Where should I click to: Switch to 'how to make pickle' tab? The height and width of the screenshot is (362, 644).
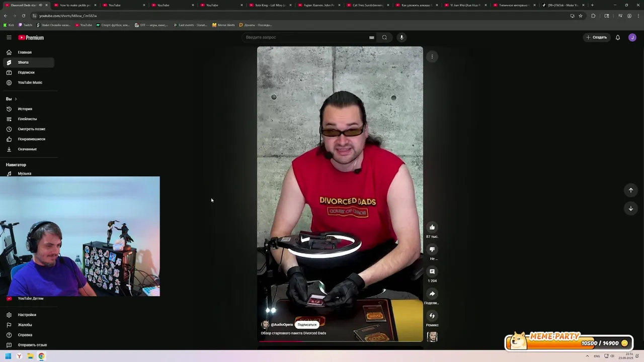(x=74, y=5)
